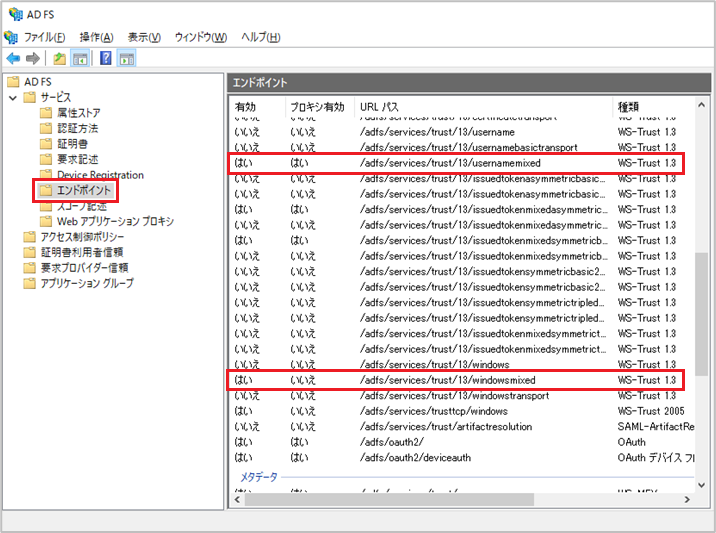Click the SAML-ArtifactRe type cell
This screenshot has height=533, width=716.
656,427
